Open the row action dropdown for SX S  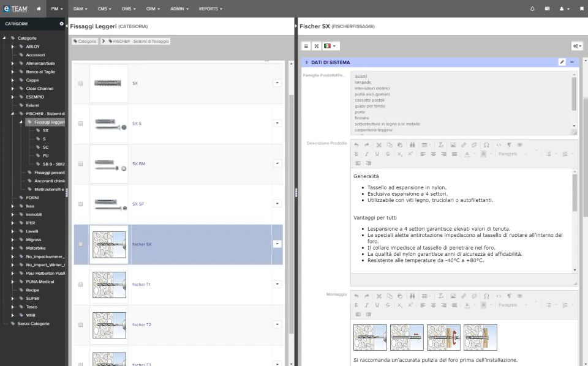[x=277, y=123]
